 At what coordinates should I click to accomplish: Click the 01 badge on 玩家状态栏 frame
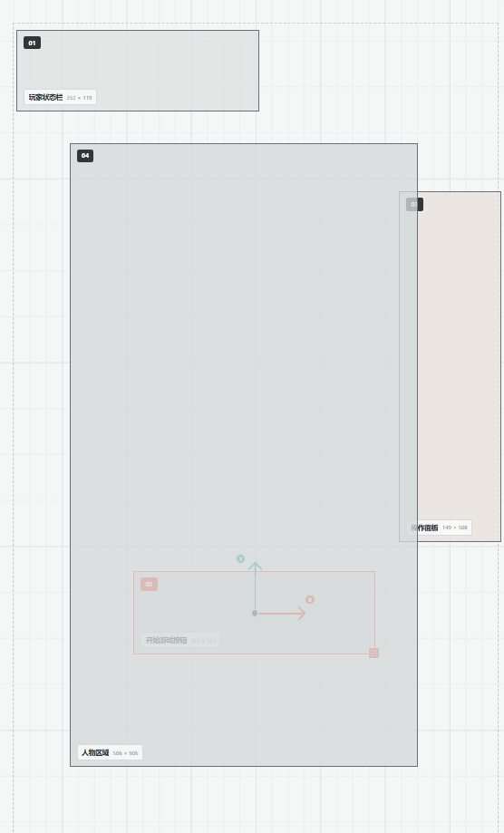tap(33, 43)
